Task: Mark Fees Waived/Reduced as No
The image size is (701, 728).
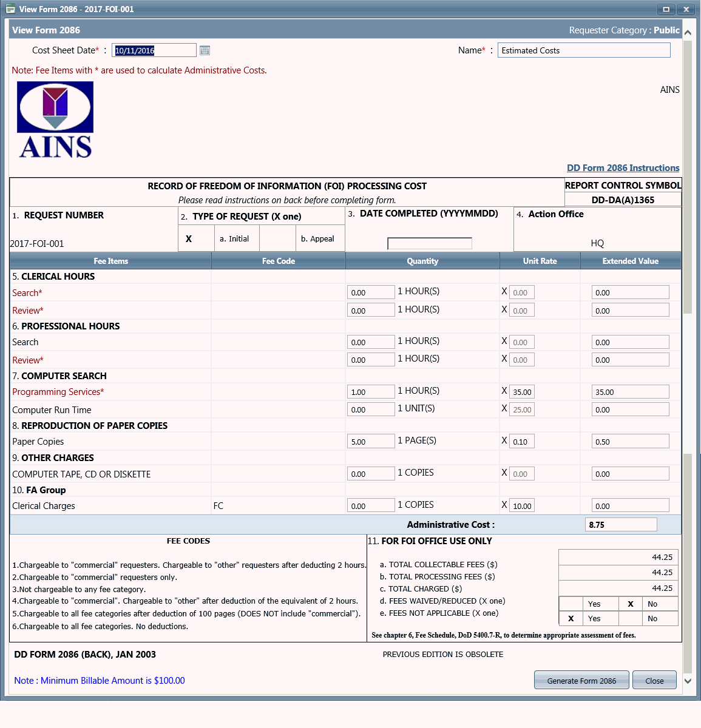Action: [631, 604]
